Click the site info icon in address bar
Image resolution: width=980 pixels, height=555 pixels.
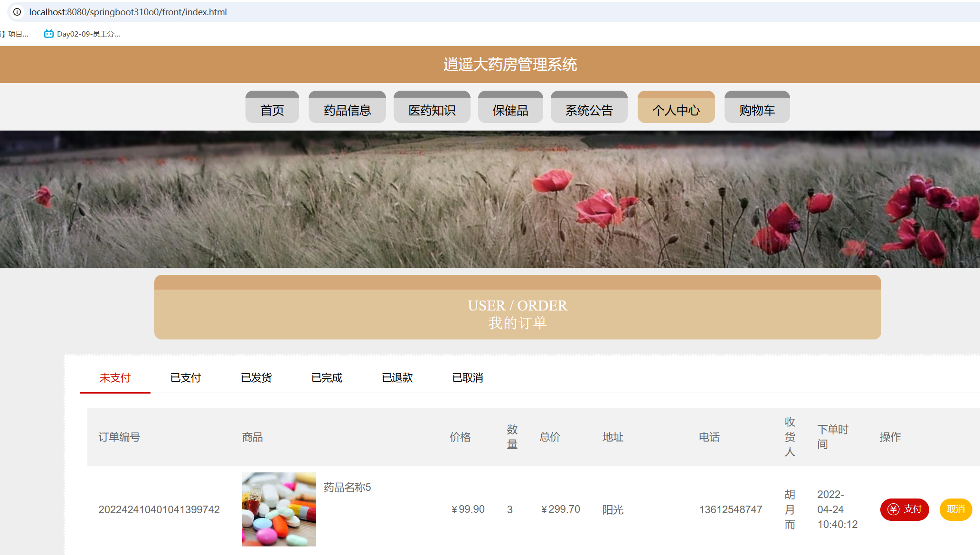17,12
